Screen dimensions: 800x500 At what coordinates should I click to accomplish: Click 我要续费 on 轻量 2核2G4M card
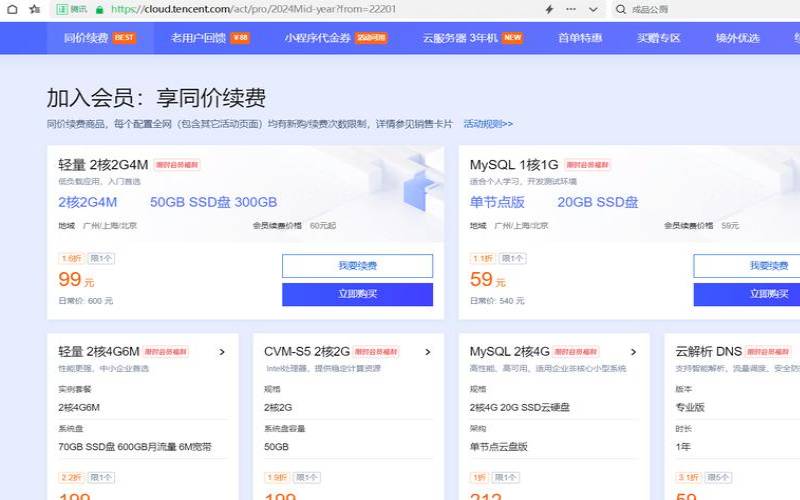357,266
